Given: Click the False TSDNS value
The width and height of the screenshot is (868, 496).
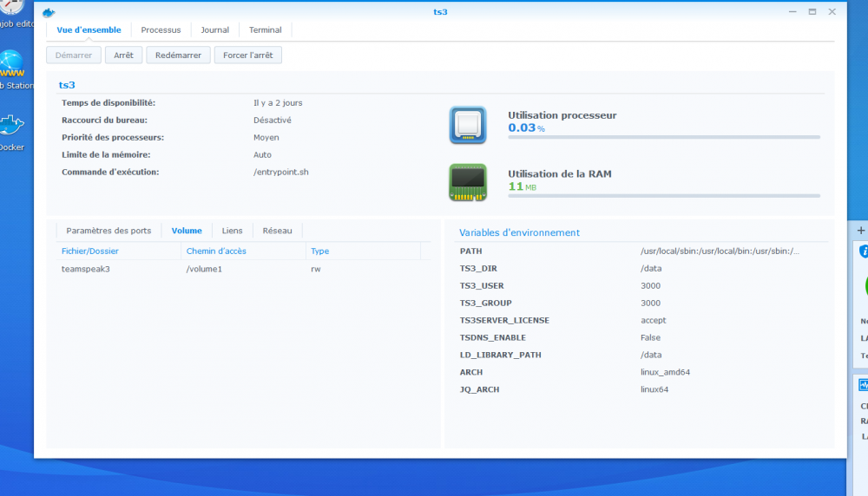Looking at the screenshot, I should (650, 337).
